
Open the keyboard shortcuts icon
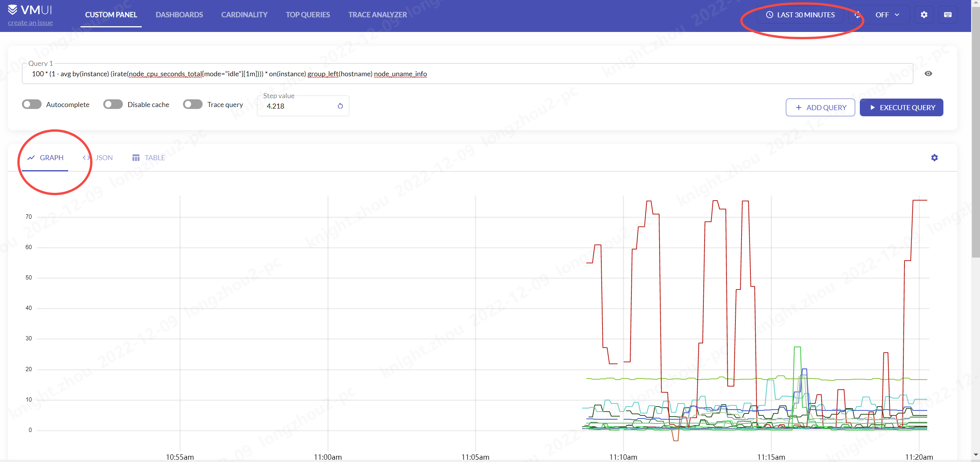[x=948, y=15]
